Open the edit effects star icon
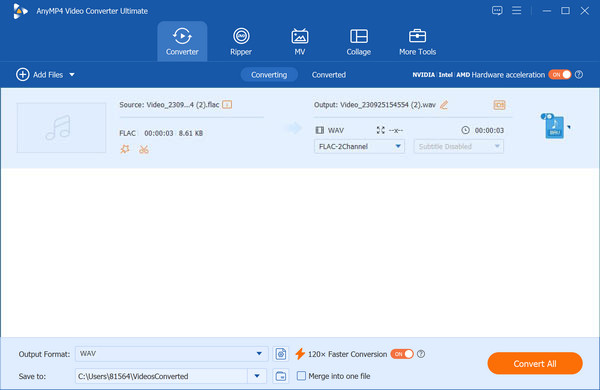 point(125,149)
